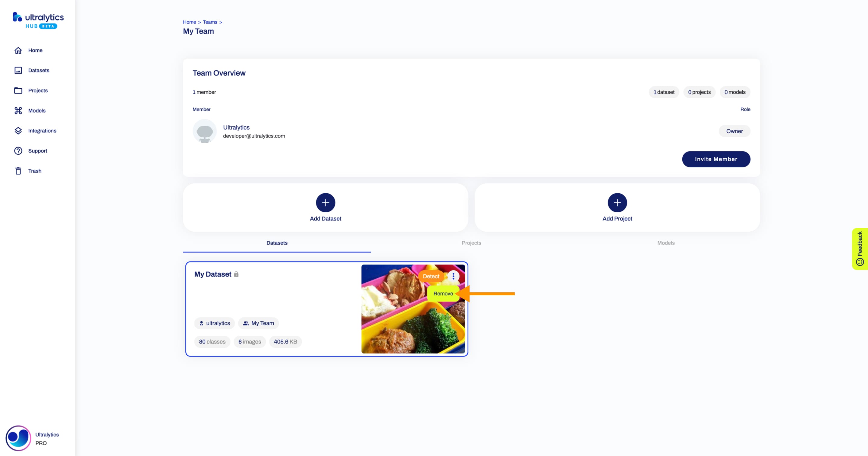Switch to the Projects tab
The width and height of the screenshot is (868, 456).
(x=471, y=242)
